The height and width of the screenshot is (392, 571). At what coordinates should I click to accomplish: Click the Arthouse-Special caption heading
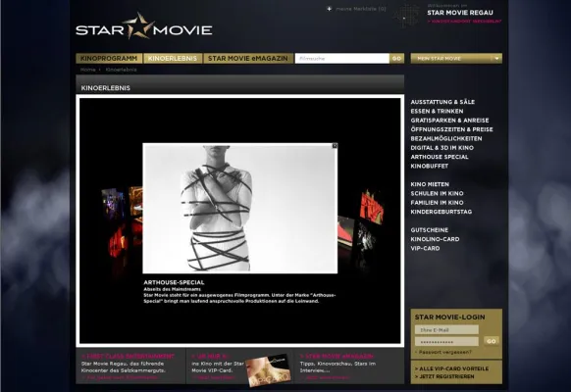[x=174, y=282]
